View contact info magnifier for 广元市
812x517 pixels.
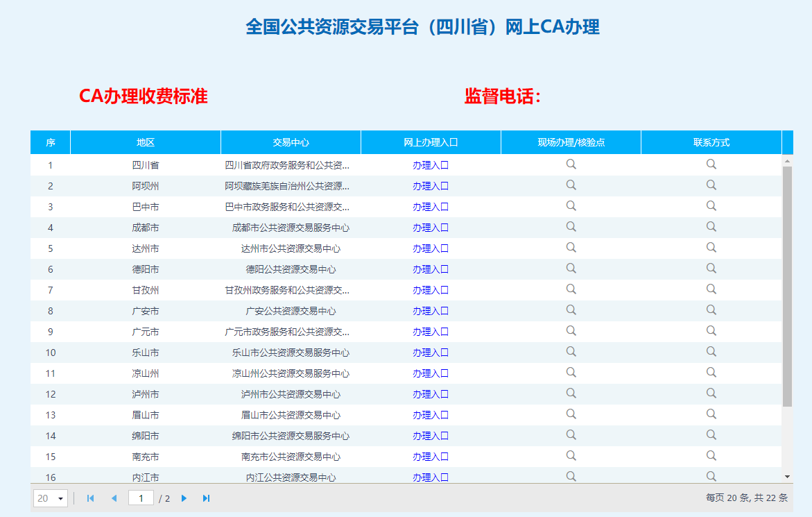(711, 331)
